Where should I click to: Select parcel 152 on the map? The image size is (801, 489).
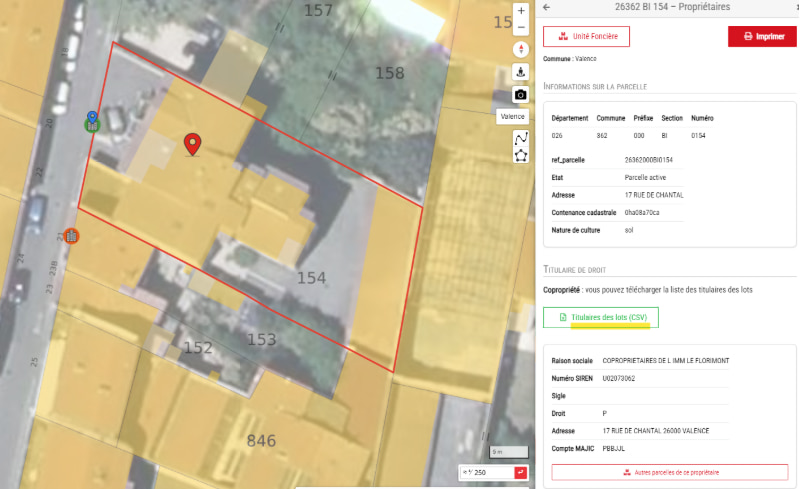(198, 347)
